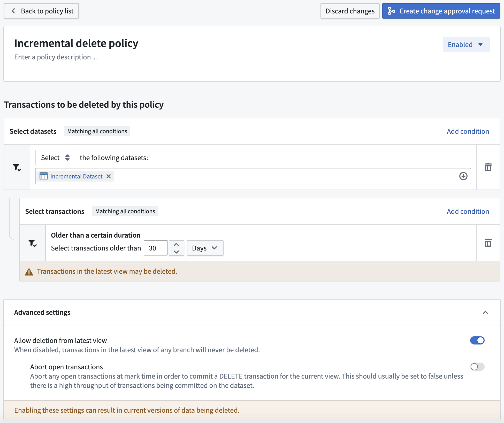Delete the datasets condition with the trash icon
The image size is (504, 423).
tap(488, 167)
